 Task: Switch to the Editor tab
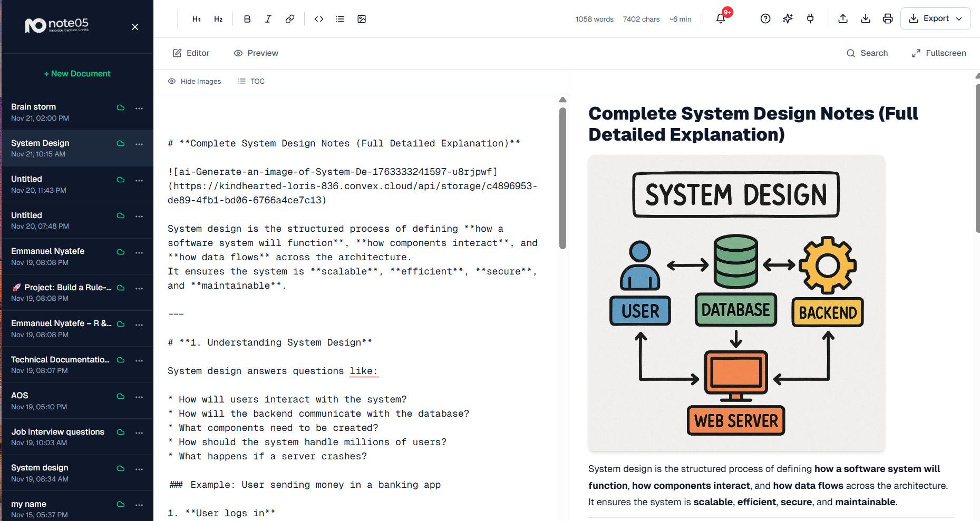(x=191, y=53)
